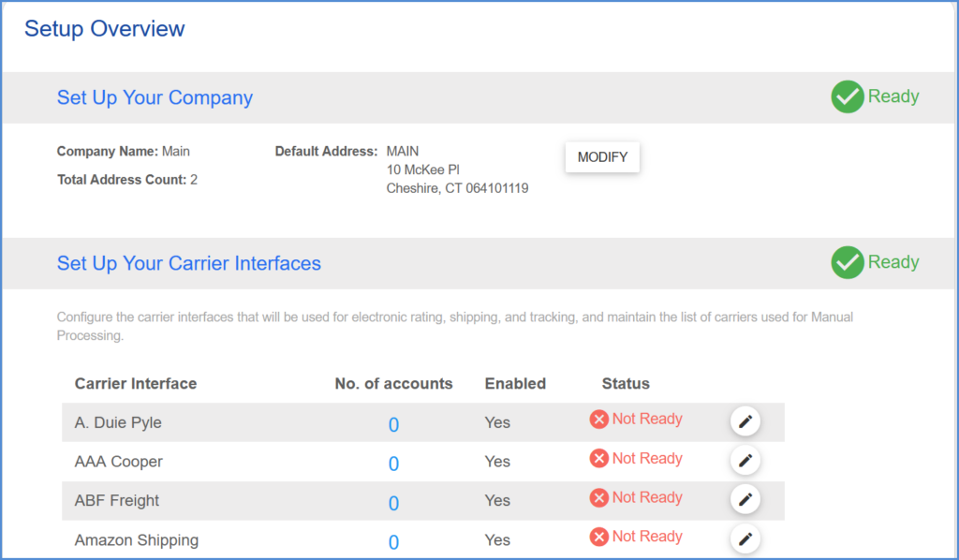Click the red X status icon for AAA Cooper
Screen dimensions: 959x560
pos(598,459)
